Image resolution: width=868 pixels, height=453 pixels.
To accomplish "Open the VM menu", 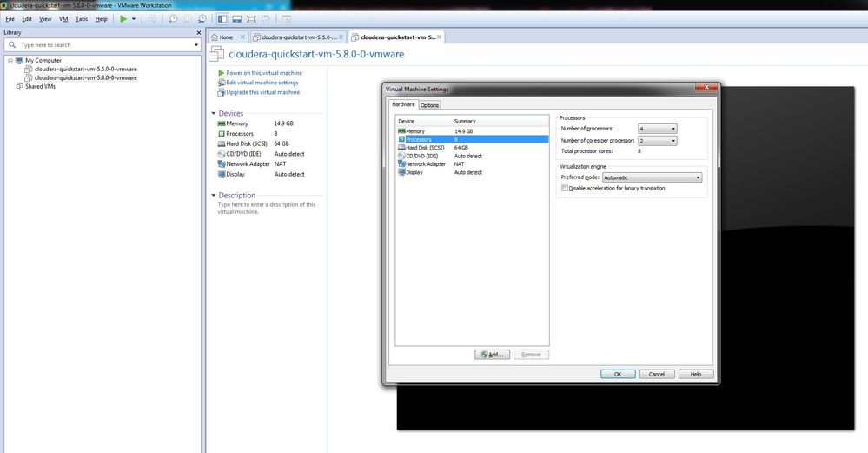I will click(63, 19).
